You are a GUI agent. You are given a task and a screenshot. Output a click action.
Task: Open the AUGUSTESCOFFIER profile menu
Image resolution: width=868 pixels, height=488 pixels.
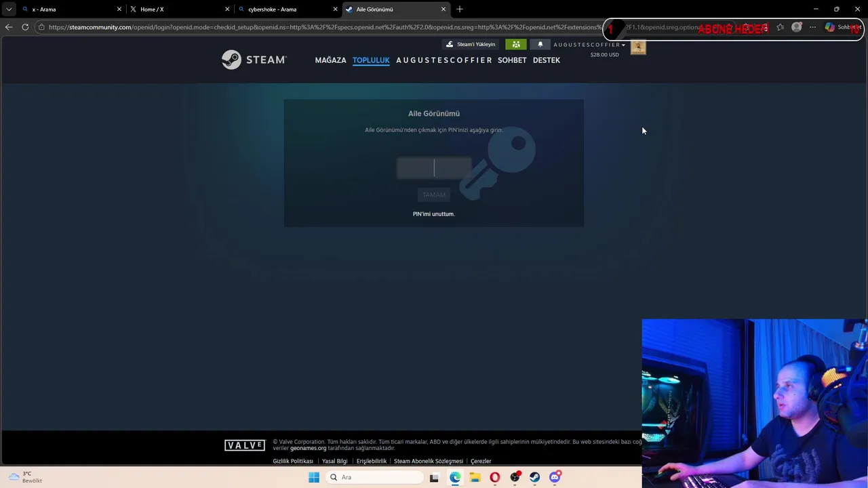click(x=444, y=60)
